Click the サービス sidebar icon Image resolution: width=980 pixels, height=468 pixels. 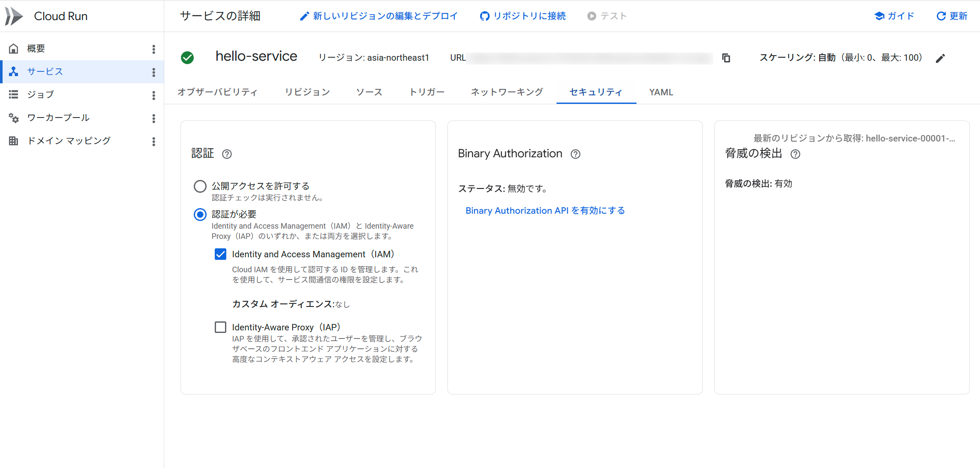14,72
